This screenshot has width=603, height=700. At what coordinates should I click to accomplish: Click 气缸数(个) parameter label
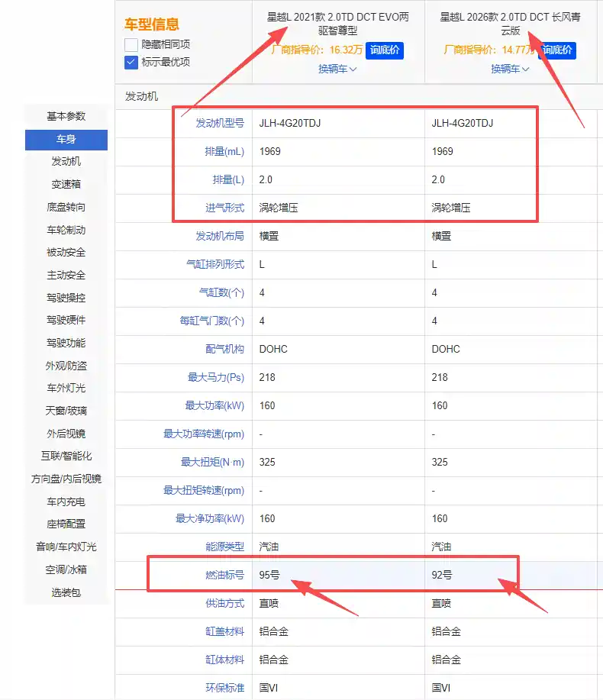221,293
